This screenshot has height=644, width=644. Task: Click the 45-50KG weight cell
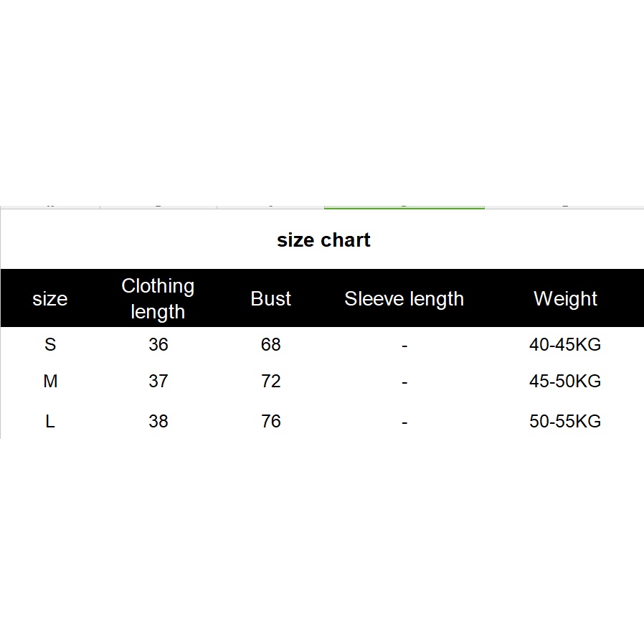565,382
